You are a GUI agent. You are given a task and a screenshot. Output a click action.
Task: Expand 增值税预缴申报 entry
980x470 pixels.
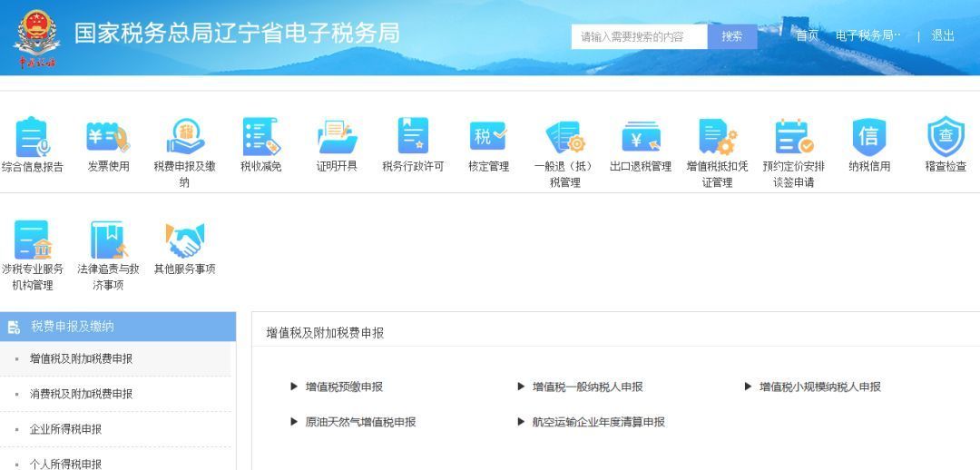(x=343, y=387)
